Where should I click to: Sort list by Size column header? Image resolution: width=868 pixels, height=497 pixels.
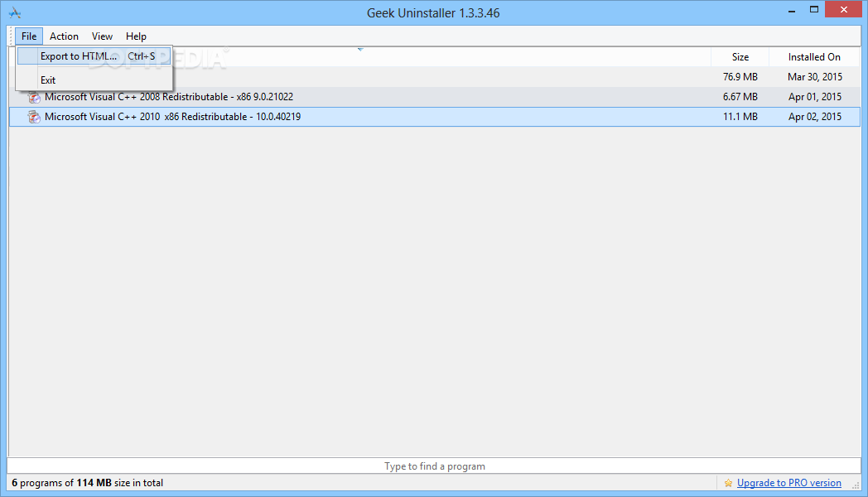(740, 57)
